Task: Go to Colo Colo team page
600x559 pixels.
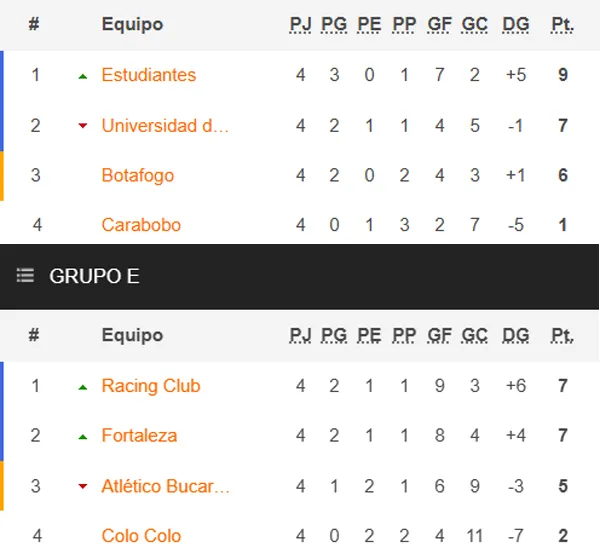Action: point(141,536)
